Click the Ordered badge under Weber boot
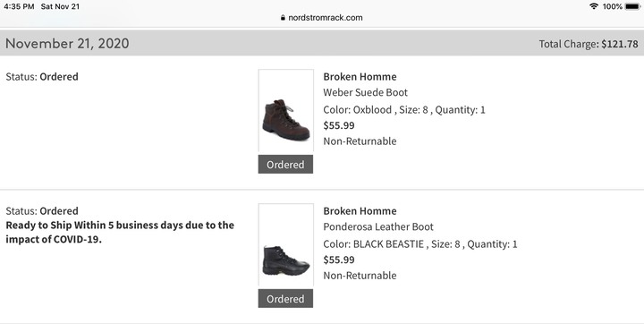Screen dimensions: 644x324 pyautogui.click(x=285, y=165)
